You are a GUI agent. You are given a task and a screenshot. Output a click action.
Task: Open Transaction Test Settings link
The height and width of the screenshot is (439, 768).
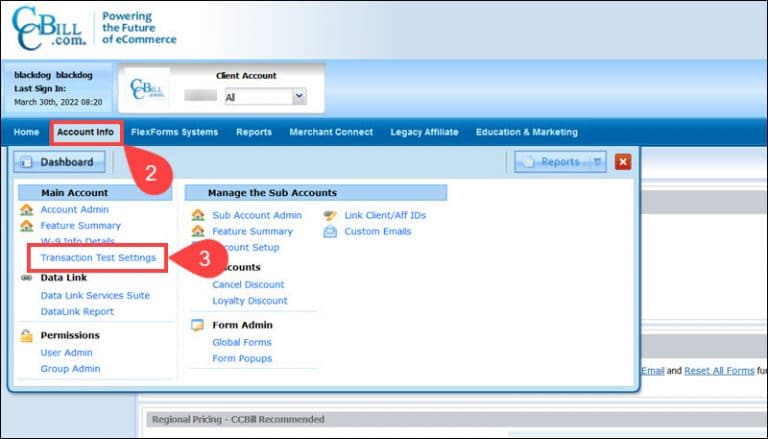[98, 258]
